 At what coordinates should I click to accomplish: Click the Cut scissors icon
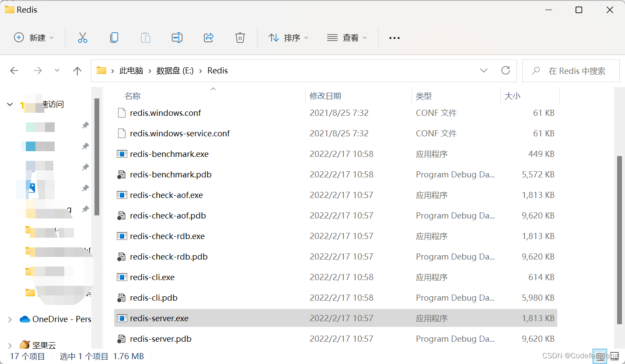point(83,38)
